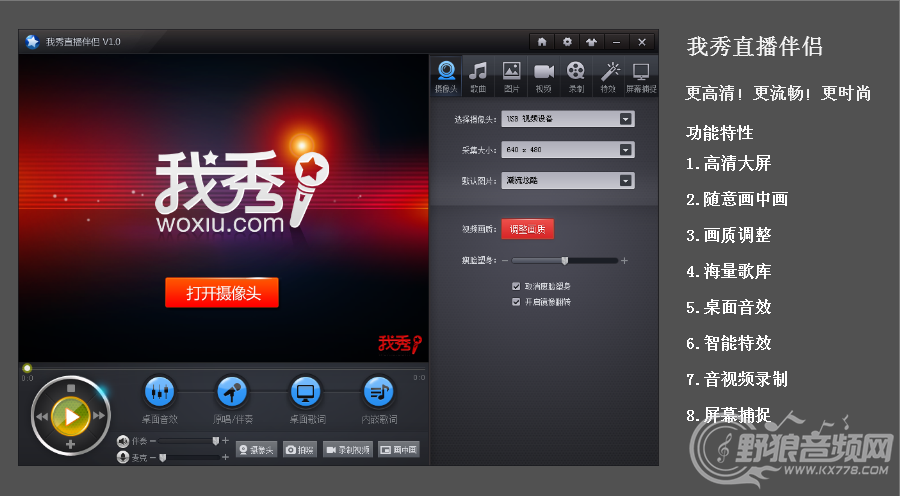Click the fast-forward double-arrow button
Viewport: 901px width, 496px height.
click(99, 416)
